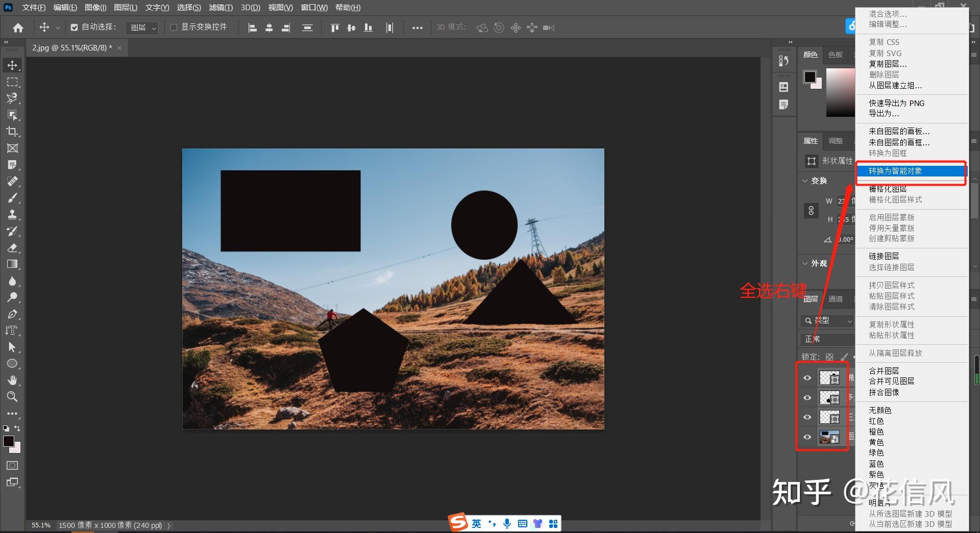Enable the 显示变换控件 checkbox
The image size is (980, 533).
(x=174, y=28)
